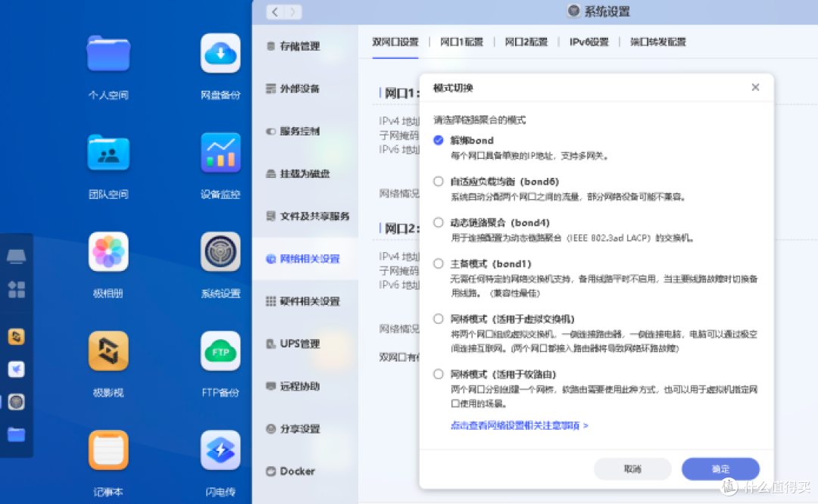Open the 团队空间 team folder icon

coord(108,153)
